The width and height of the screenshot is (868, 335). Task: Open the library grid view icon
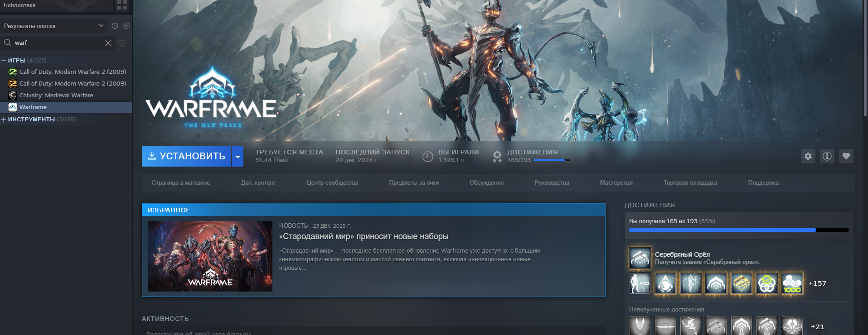tap(122, 5)
